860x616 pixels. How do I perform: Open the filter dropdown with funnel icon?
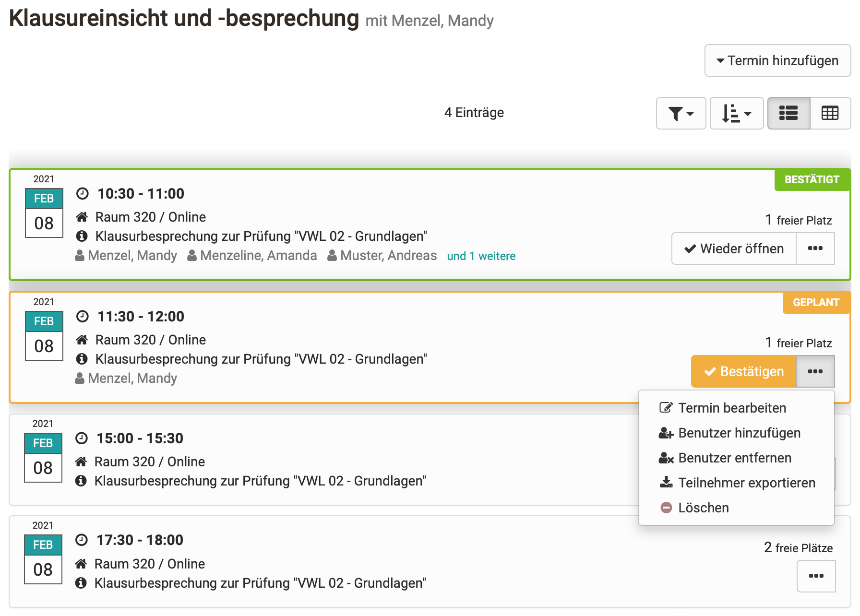(681, 114)
